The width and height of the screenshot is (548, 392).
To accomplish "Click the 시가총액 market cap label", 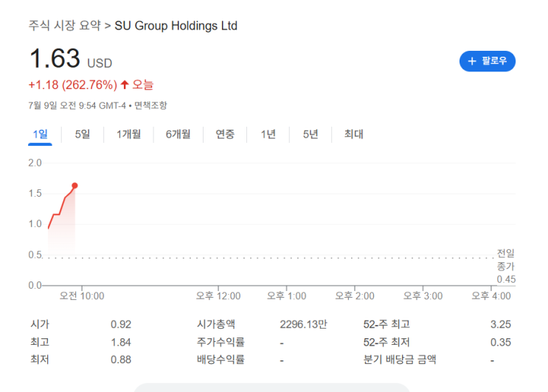I will [x=215, y=323].
